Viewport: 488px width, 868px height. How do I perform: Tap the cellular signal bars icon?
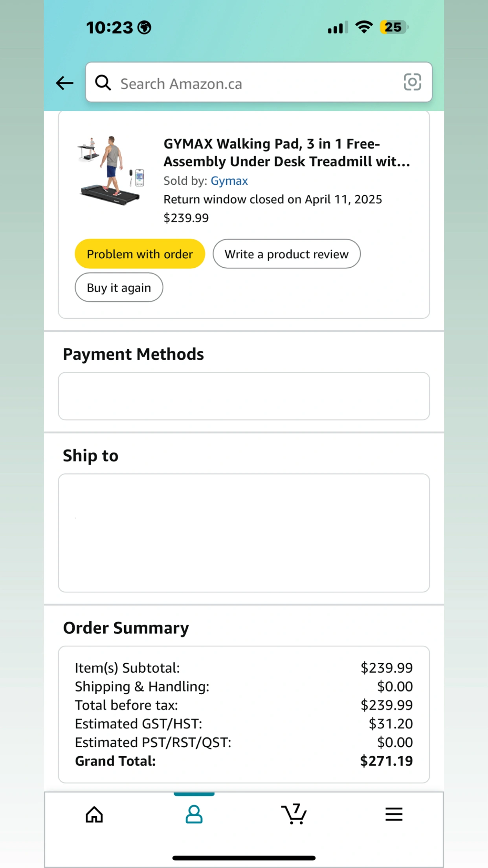pyautogui.click(x=338, y=28)
